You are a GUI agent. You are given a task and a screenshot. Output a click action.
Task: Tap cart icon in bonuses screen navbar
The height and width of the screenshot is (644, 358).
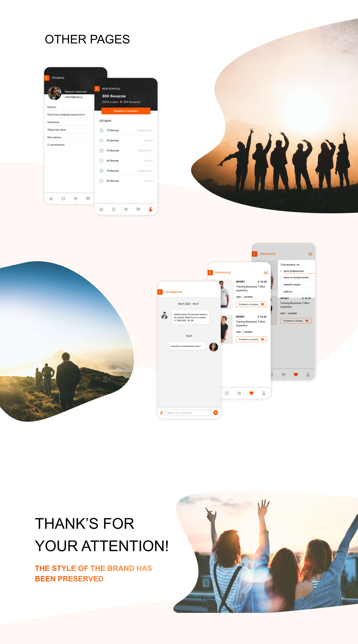pos(126,209)
